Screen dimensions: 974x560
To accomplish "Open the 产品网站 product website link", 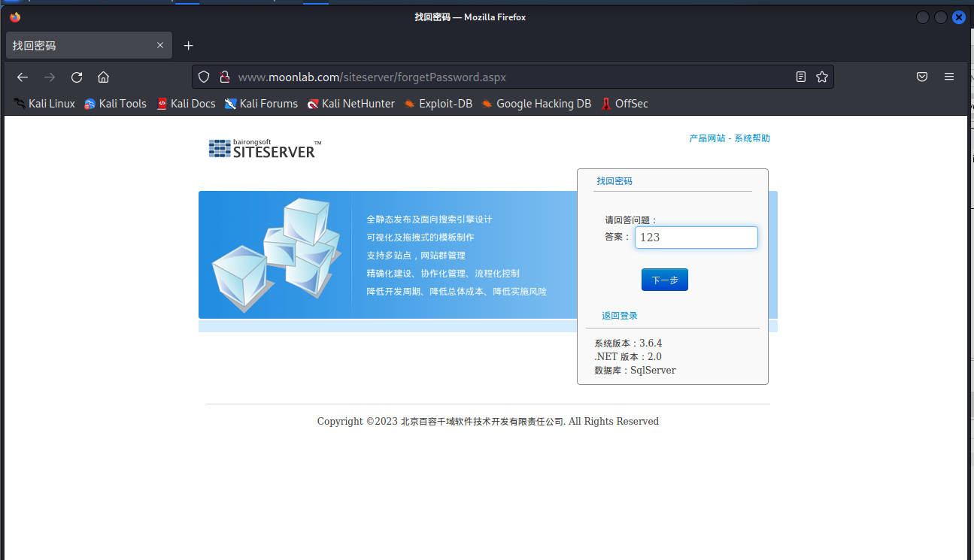I will tap(707, 138).
